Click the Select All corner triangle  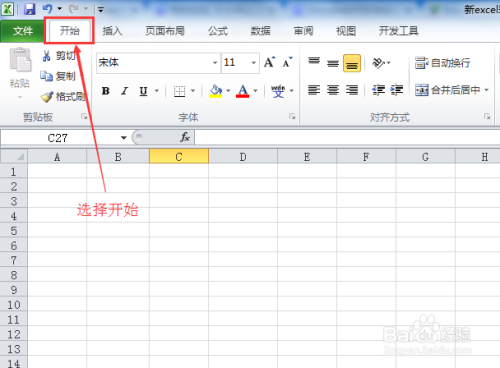tap(14, 156)
